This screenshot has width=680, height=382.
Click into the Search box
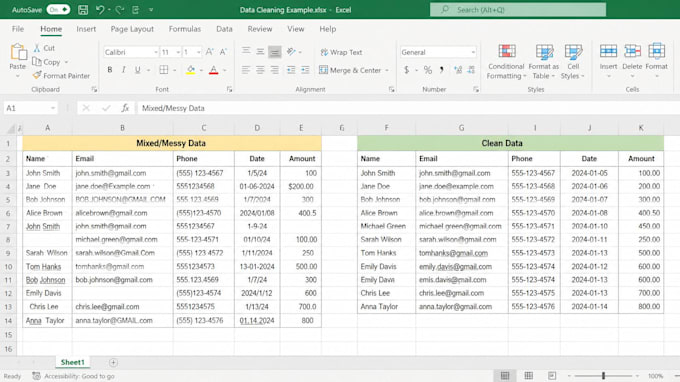tap(518, 10)
